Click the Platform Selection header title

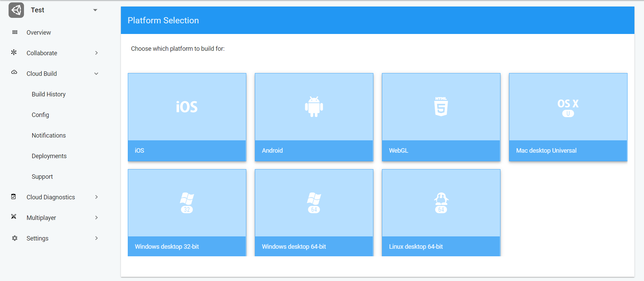click(x=163, y=20)
